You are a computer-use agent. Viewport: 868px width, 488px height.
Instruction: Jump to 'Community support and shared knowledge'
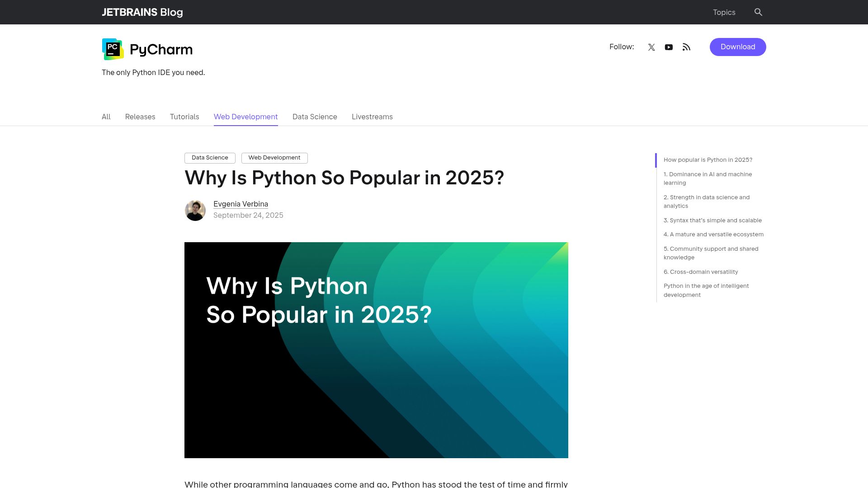point(711,253)
